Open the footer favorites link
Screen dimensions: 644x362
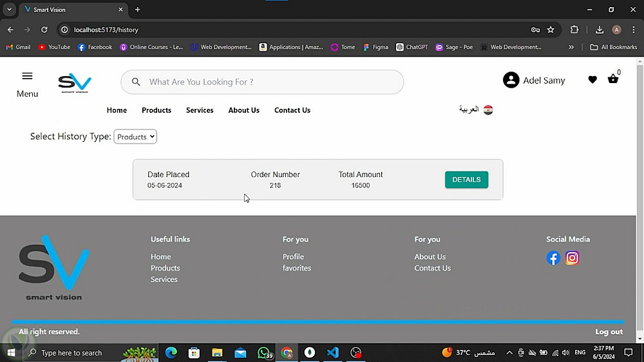(296, 268)
